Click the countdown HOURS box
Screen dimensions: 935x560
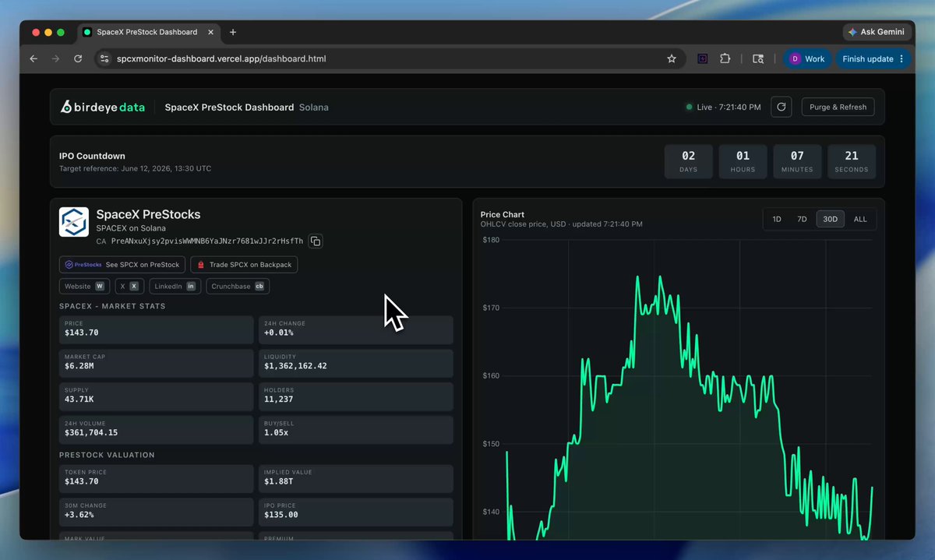click(743, 161)
